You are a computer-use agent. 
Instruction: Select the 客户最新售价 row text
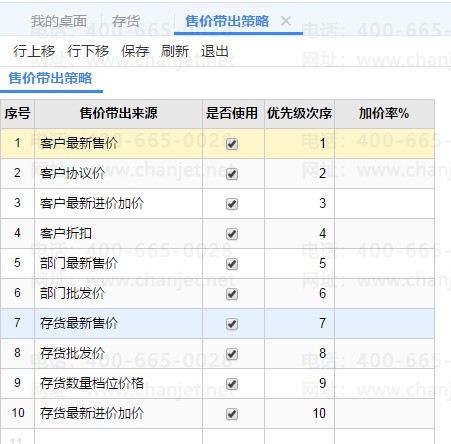tap(79, 143)
